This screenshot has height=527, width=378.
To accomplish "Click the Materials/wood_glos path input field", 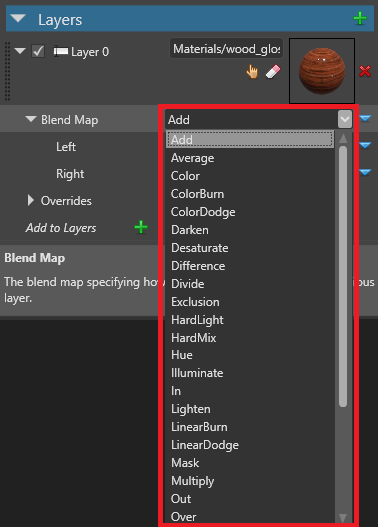I will [x=226, y=49].
